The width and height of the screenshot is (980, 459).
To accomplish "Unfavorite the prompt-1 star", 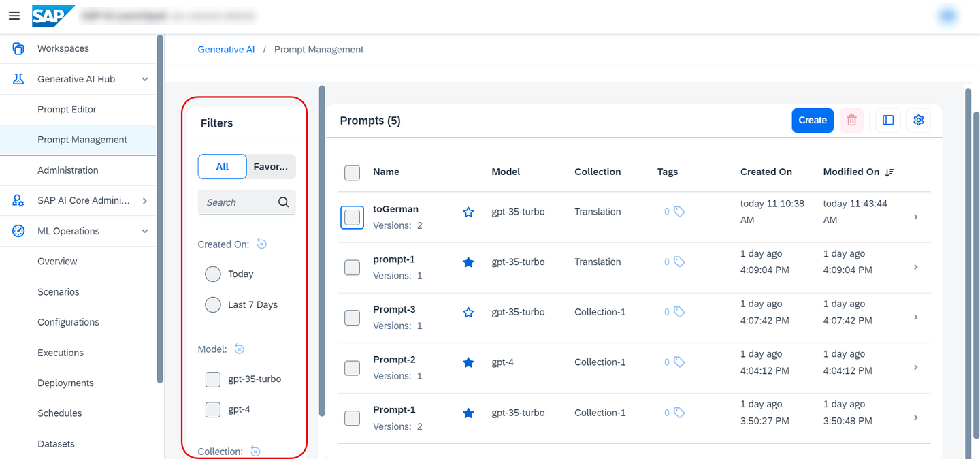I will [468, 262].
